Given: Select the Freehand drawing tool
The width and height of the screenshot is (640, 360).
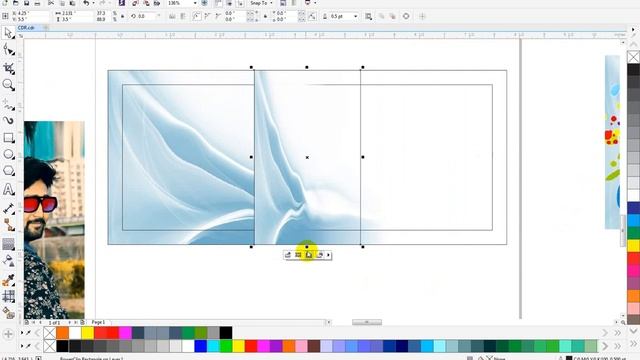Looking at the screenshot, I should 8,104.
